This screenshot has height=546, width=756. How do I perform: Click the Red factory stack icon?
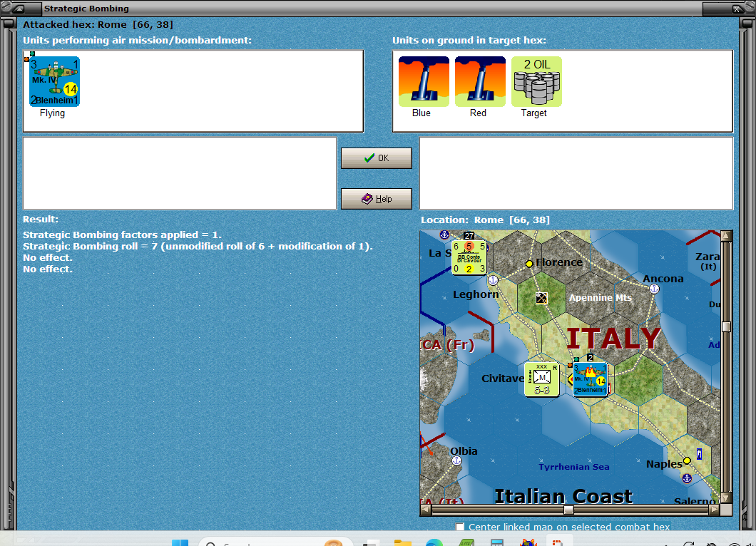(480, 81)
